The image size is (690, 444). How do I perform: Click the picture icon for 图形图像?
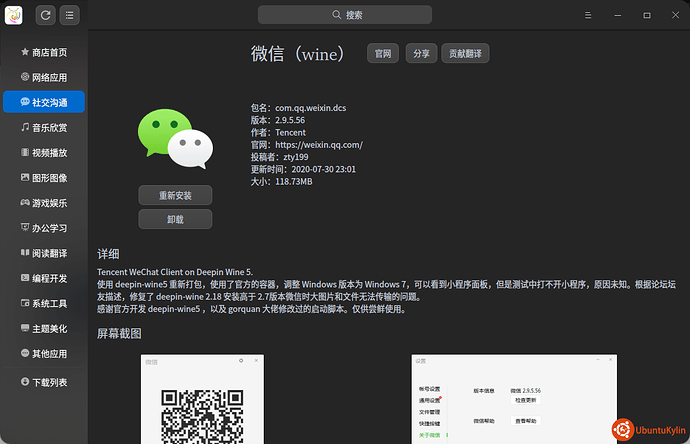pos(25,177)
